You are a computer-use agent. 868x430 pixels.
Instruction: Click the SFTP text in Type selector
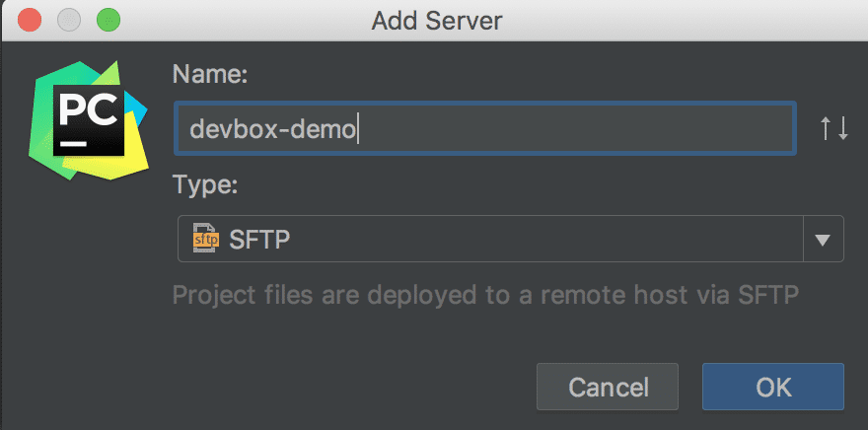pyautogui.click(x=257, y=239)
